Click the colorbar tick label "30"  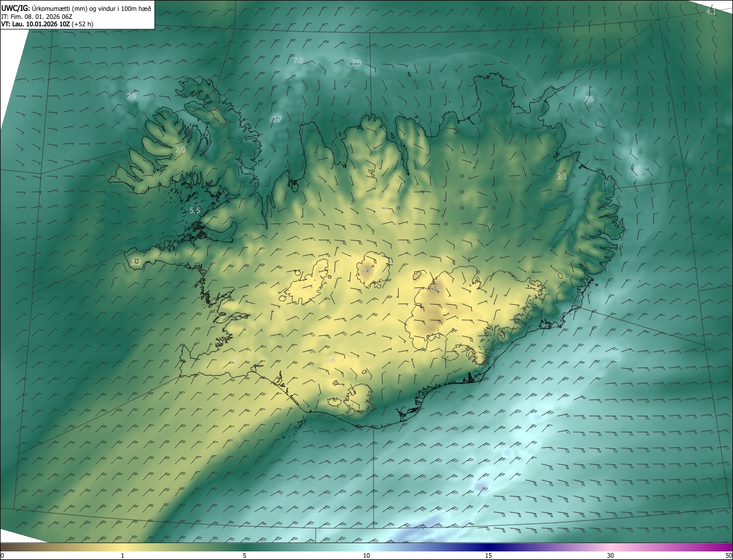click(610, 555)
